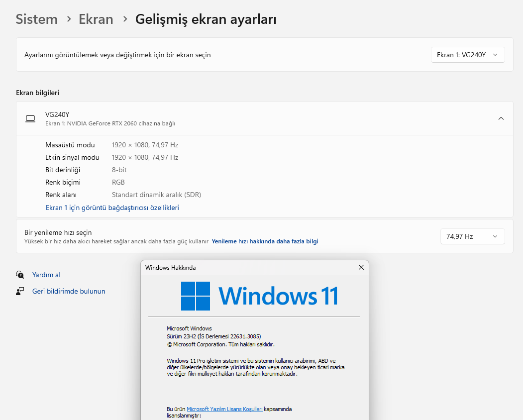
Task: Click the Gelişmiş ekran ayarları heading
Action: 206,19
